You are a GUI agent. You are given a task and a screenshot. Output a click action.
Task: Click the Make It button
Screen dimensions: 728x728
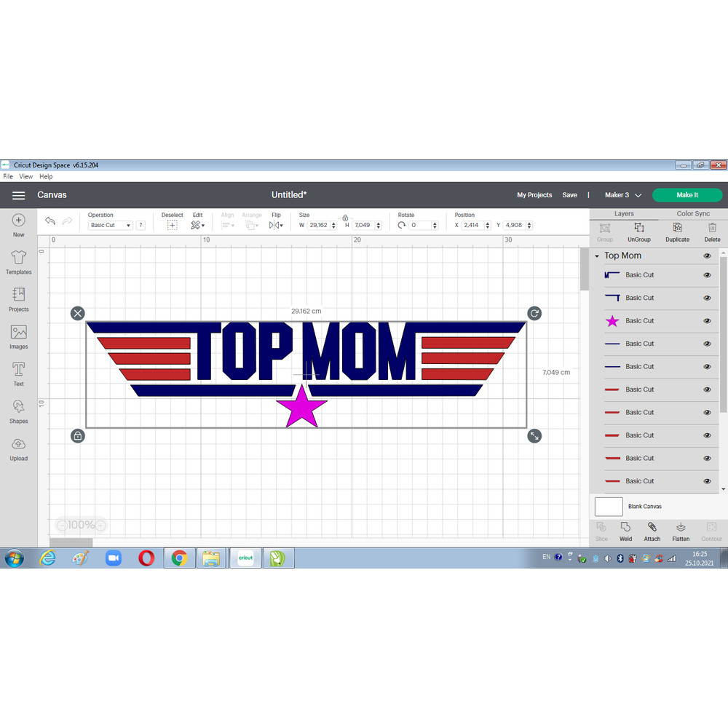coord(687,195)
